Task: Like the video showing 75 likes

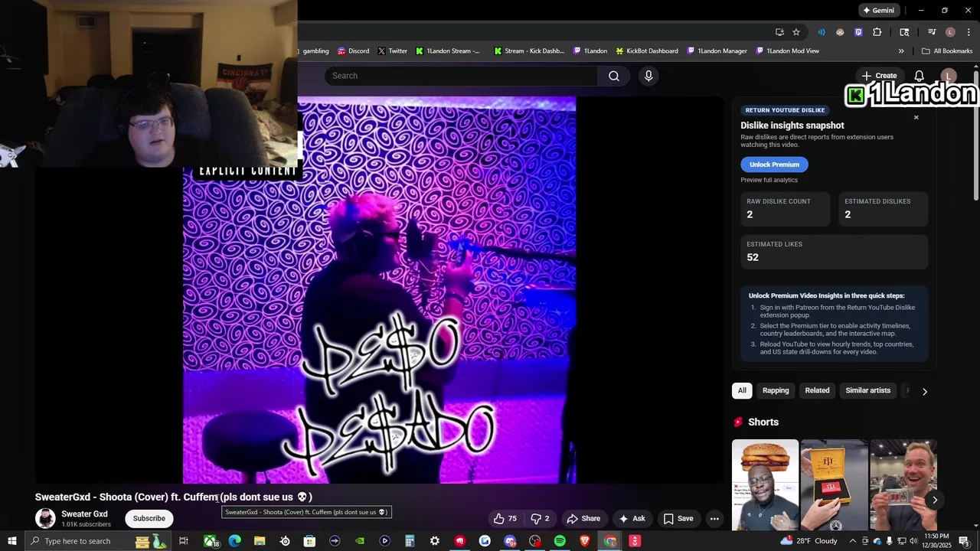Action: 505,518
